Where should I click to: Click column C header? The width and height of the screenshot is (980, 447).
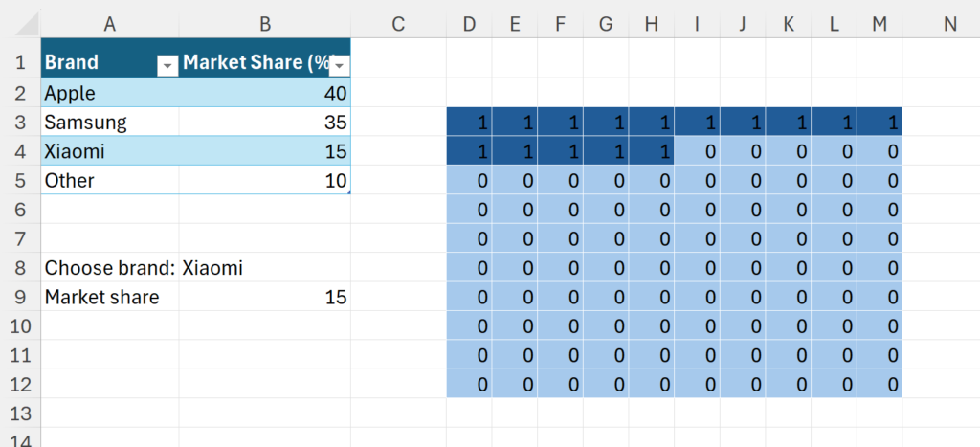tap(398, 25)
